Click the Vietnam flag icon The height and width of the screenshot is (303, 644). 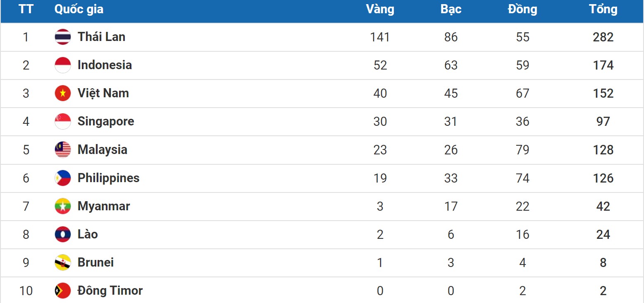63,93
